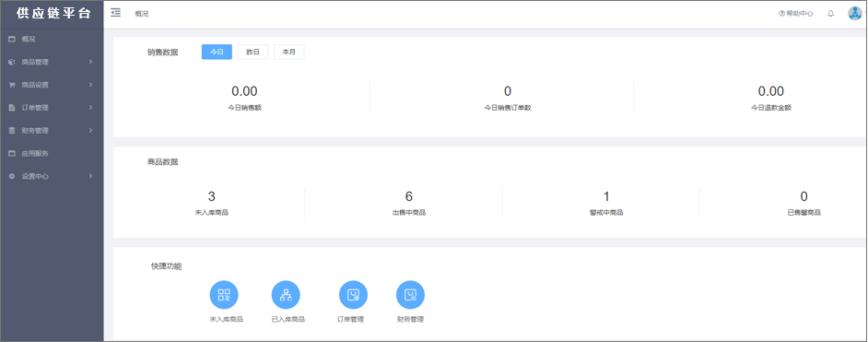Click the 销售数据 section heading
This screenshot has height=342, width=868.
163,53
